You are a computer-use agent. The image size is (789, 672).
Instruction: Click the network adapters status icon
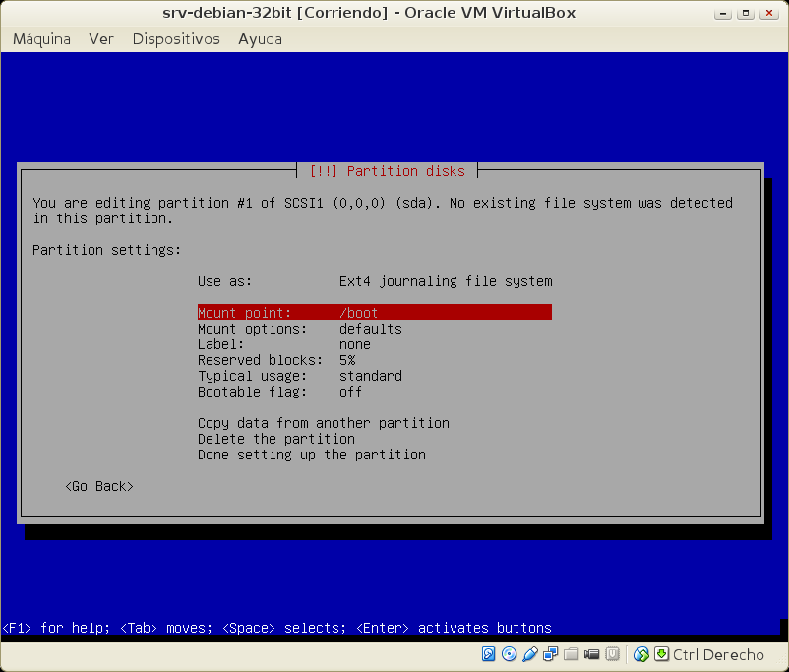[x=550, y=654]
